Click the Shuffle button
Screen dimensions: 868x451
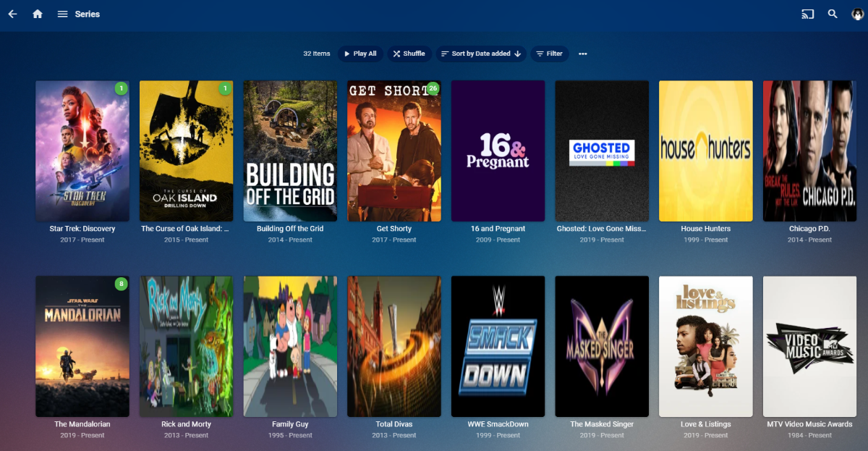pyautogui.click(x=409, y=53)
